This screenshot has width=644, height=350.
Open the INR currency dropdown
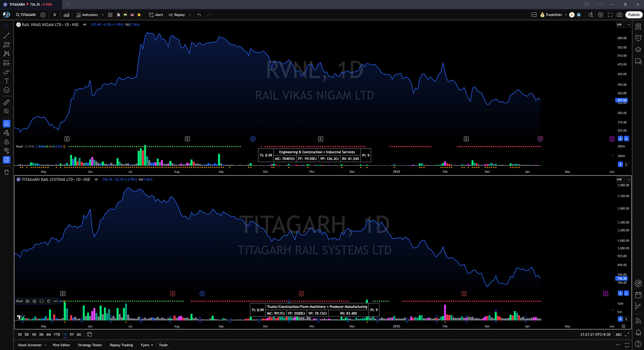[623, 24]
